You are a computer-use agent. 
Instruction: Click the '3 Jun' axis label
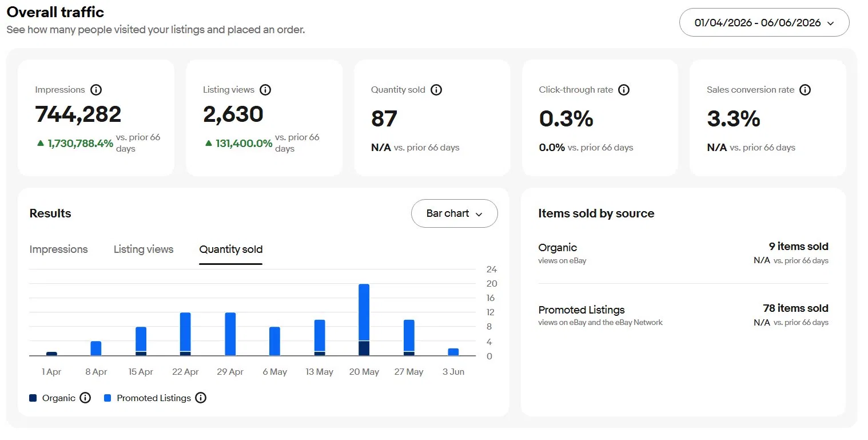[x=453, y=372]
